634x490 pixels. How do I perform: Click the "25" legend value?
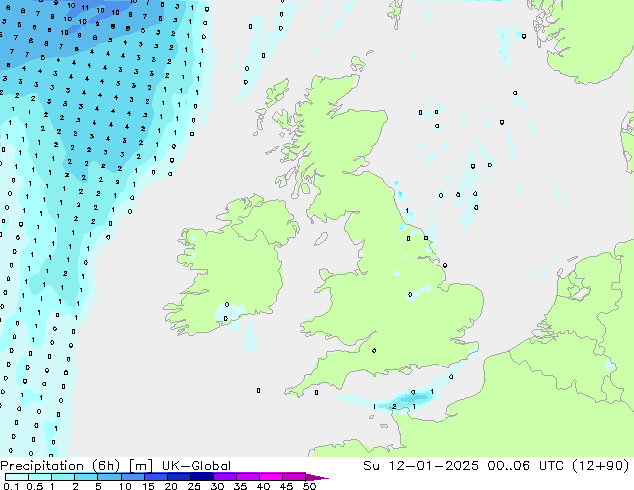(x=194, y=486)
